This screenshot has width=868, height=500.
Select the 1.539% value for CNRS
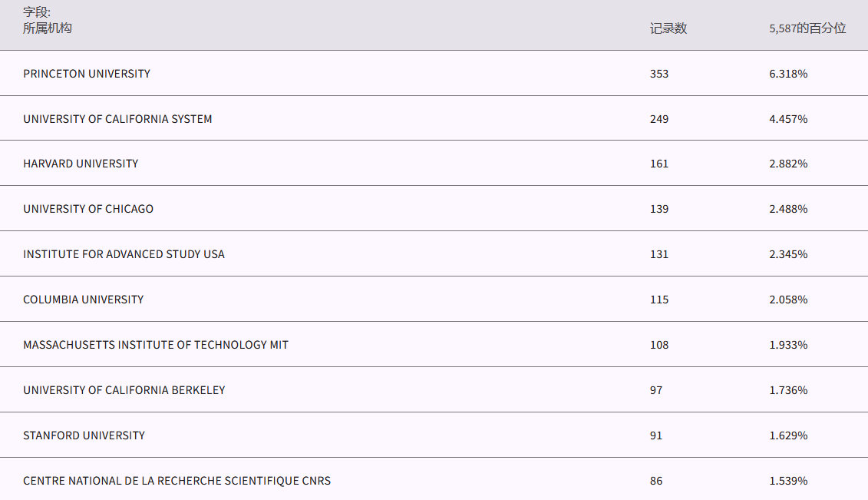[788, 481]
